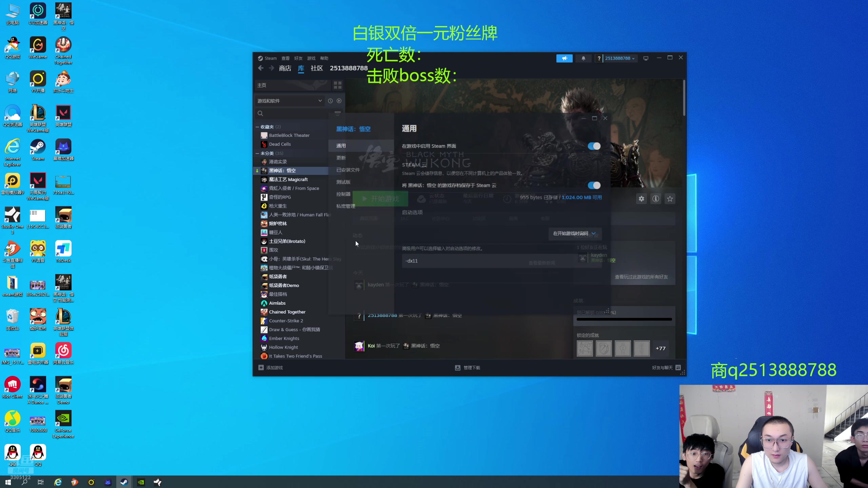Click the taskbar search icon
This screenshot has height=488, width=868.
pos(25,482)
